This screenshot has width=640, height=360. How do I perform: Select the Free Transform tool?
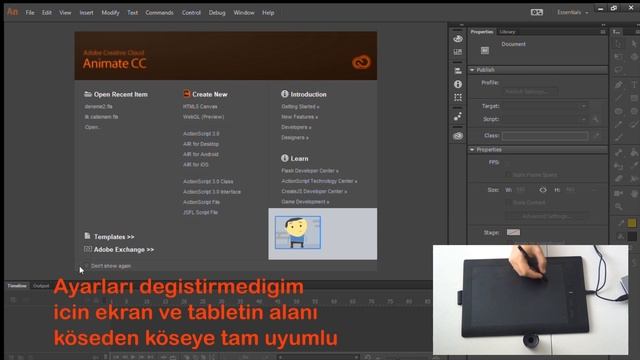pyautogui.click(x=619, y=57)
